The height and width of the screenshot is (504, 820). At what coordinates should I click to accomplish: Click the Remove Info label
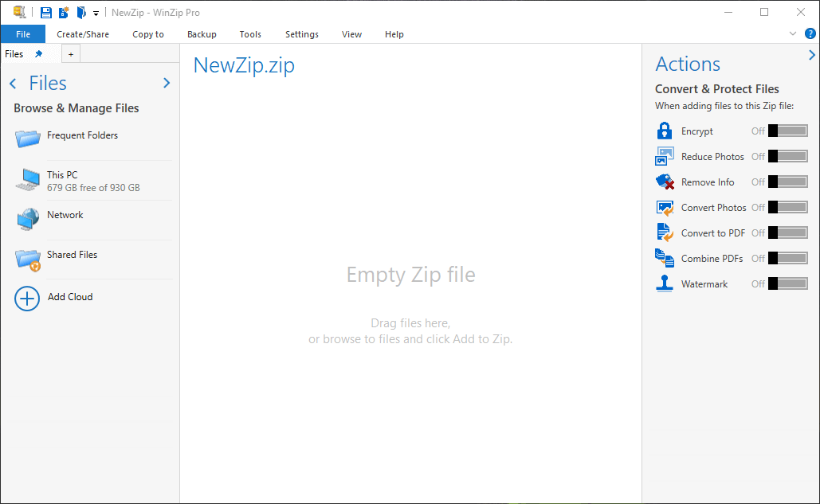[x=708, y=182]
